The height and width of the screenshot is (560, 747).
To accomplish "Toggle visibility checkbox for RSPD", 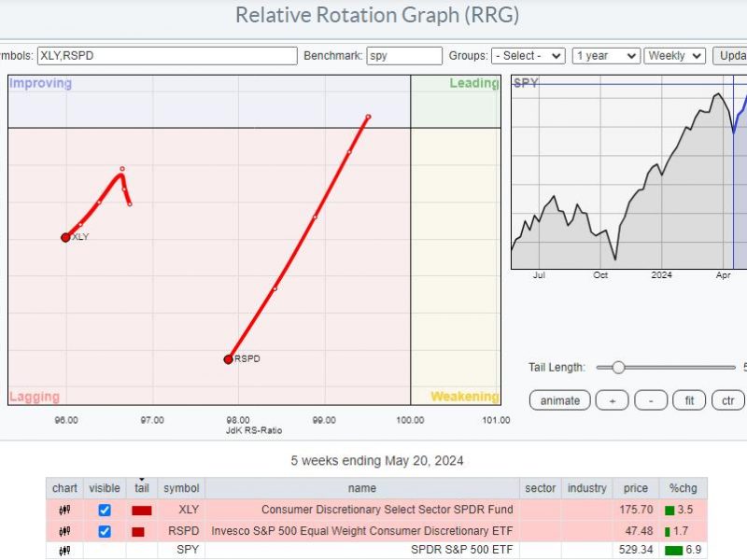I will [x=105, y=531].
